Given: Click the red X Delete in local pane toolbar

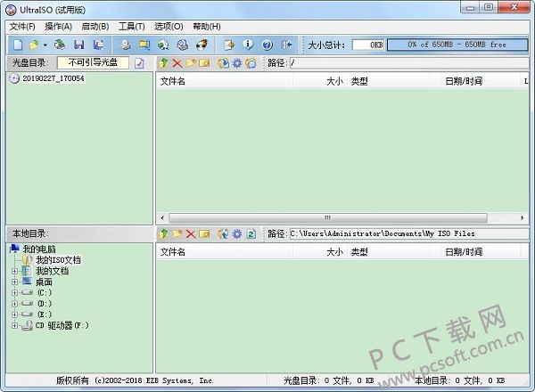Looking at the screenshot, I should pyautogui.click(x=191, y=233).
